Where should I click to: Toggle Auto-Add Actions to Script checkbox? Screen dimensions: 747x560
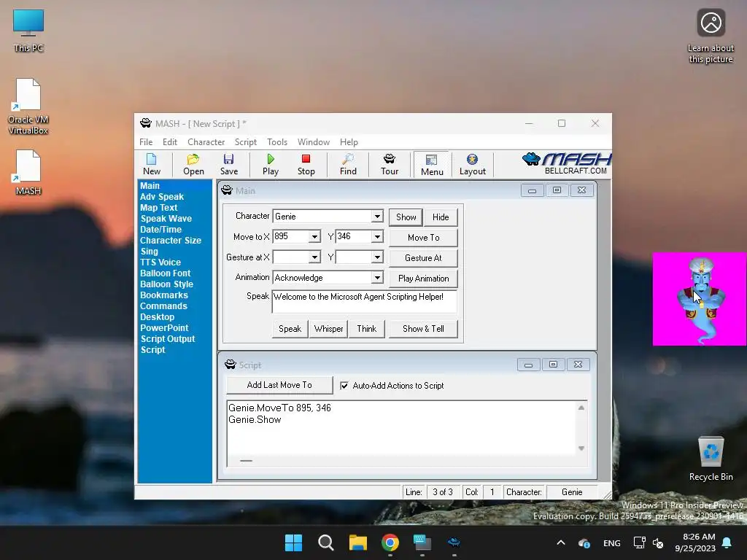click(344, 386)
